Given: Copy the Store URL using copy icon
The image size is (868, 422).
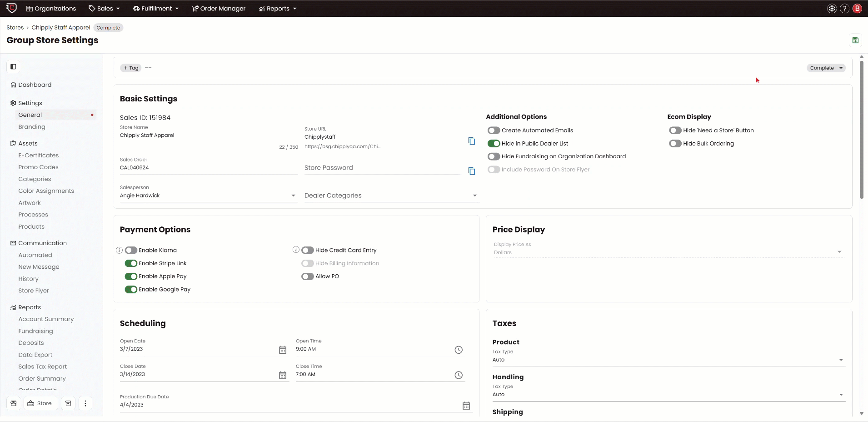Looking at the screenshot, I should [x=472, y=141].
